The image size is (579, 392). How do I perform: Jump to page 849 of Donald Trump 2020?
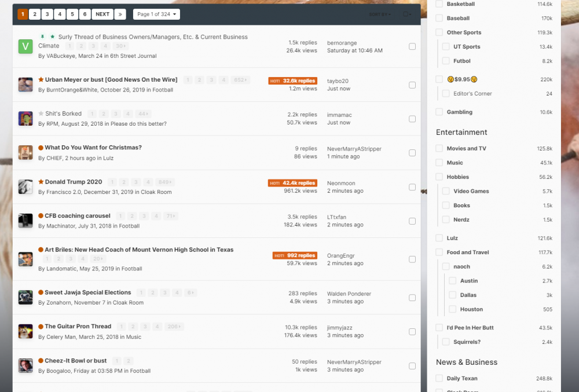[x=165, y=182]
